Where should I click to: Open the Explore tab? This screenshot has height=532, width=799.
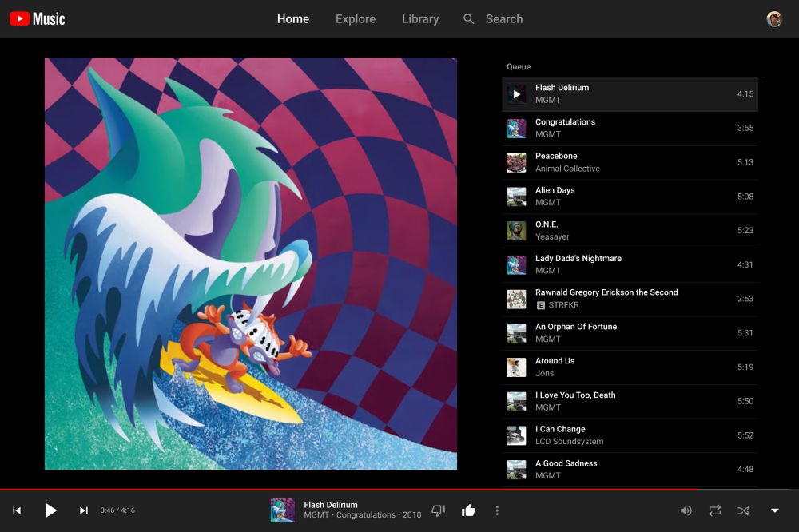point(356,19)
